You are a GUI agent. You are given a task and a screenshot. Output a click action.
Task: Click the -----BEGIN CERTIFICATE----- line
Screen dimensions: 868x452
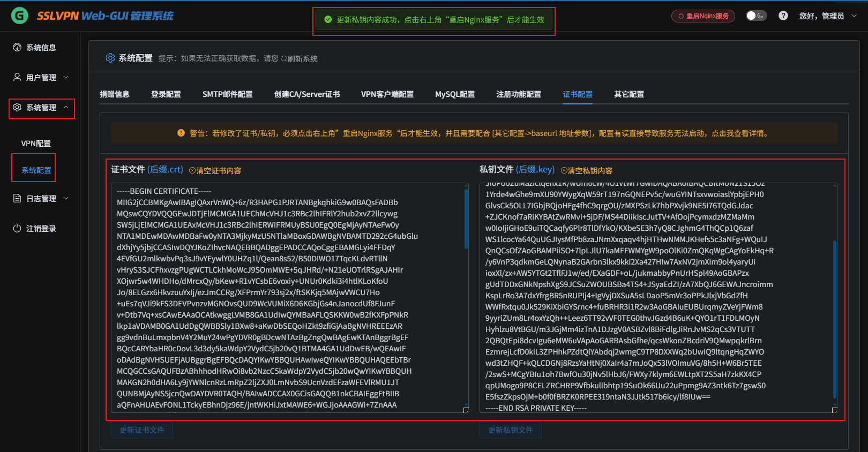[x=164, y=191]
